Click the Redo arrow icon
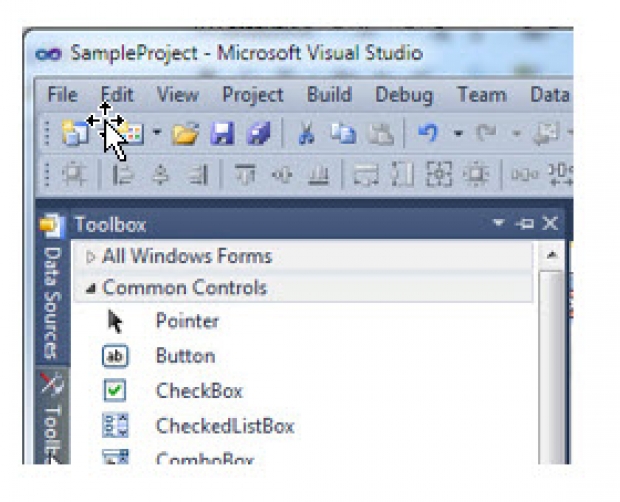The image size is (620, 502). click(x=486, y=133)
